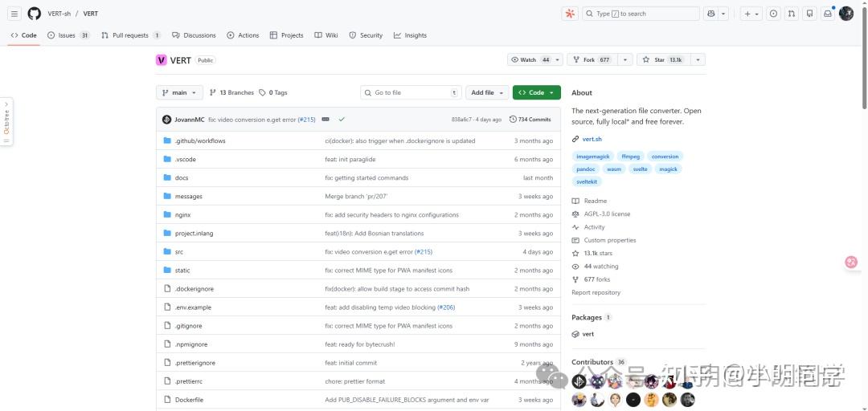
Task: Open the GitHub hamburger navigation menu
Action: coord(14,14)
